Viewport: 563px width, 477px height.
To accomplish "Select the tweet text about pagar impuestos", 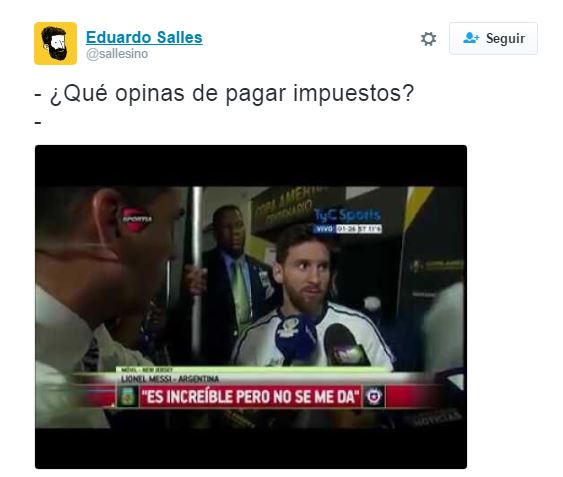I will click(x=224, y=93).
